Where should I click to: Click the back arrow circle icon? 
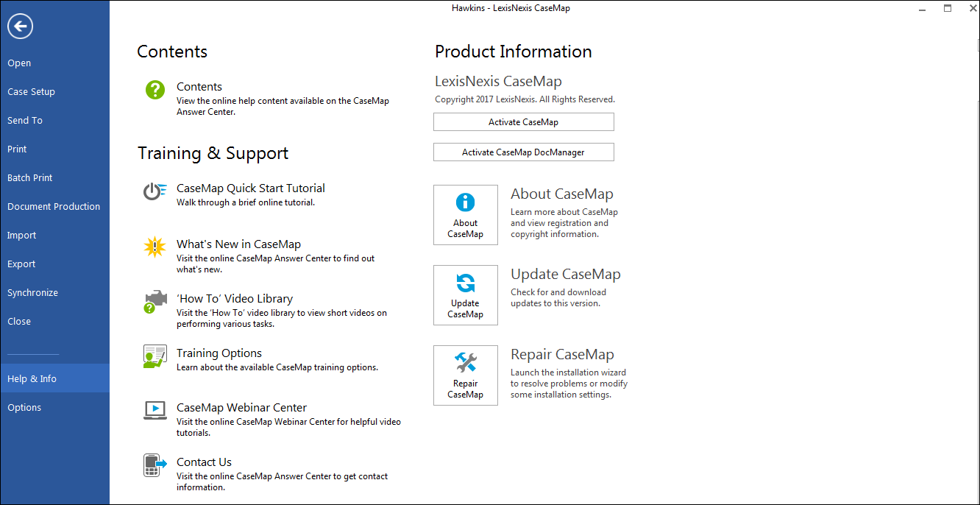pyautogui.click(x=21, y=27)
